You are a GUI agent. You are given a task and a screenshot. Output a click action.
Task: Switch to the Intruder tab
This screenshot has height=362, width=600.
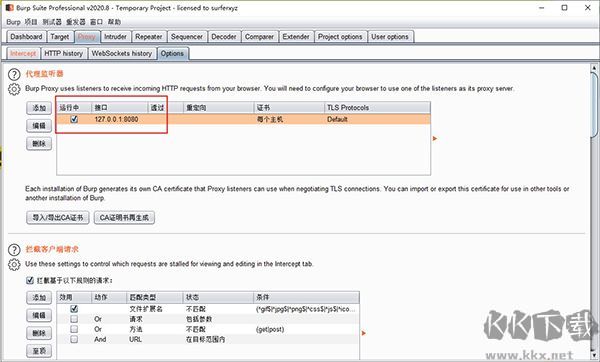coord(116,37)
